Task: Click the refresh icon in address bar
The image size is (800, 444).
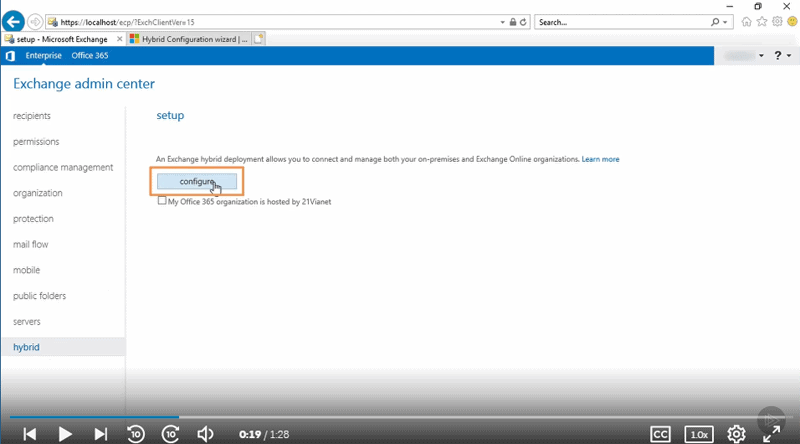Action: (523, 22)
